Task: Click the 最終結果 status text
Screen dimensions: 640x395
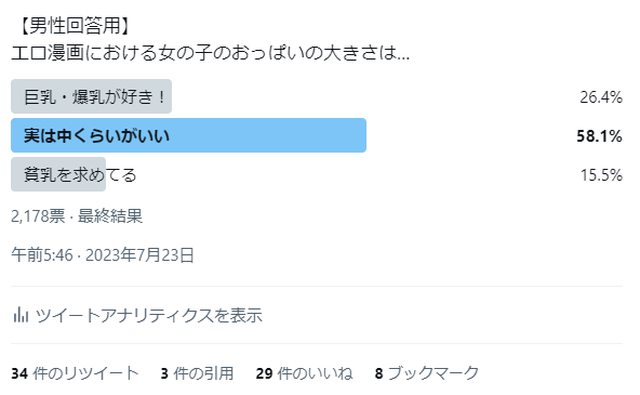Action: (x=110, y=216)
